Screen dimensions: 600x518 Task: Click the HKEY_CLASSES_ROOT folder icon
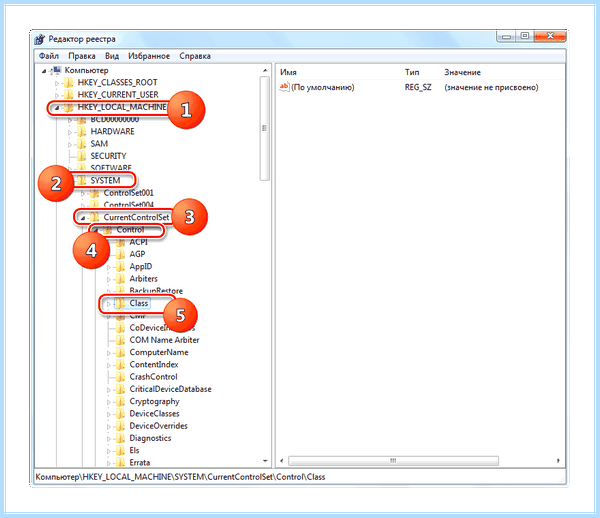click(x=68, y=82)
